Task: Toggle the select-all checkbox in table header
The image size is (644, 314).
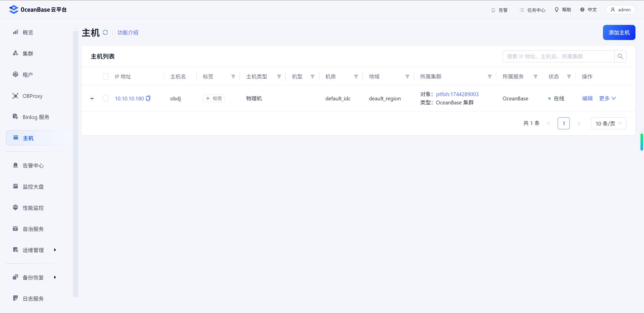Action: click(106, 76)
